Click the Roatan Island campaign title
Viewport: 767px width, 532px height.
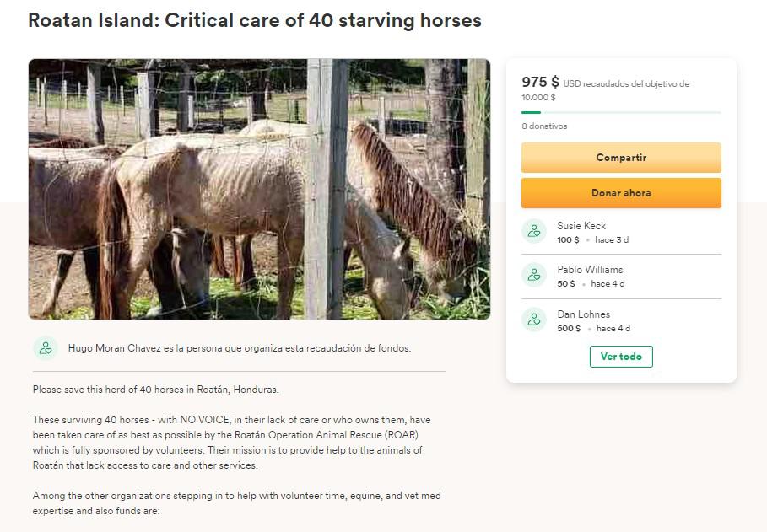tap(255, 20)
